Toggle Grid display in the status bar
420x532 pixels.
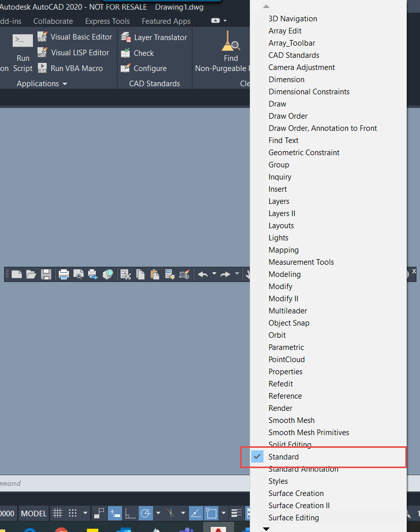tap(58, 513)
